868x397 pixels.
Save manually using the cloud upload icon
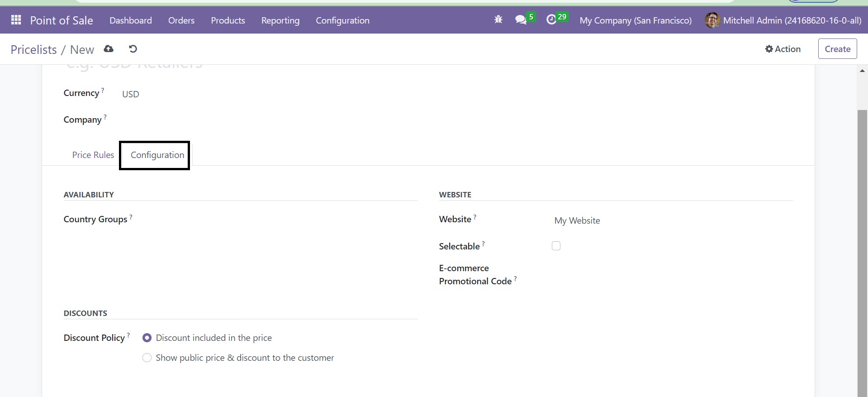[x=109, y=49]
